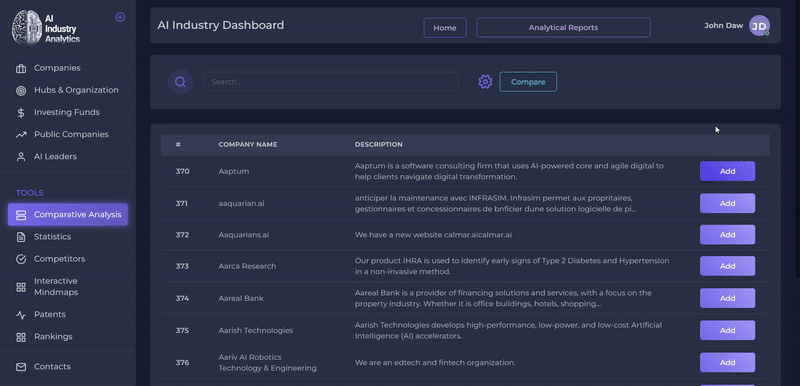Add Aaptum to comparison

pos(728,171)
